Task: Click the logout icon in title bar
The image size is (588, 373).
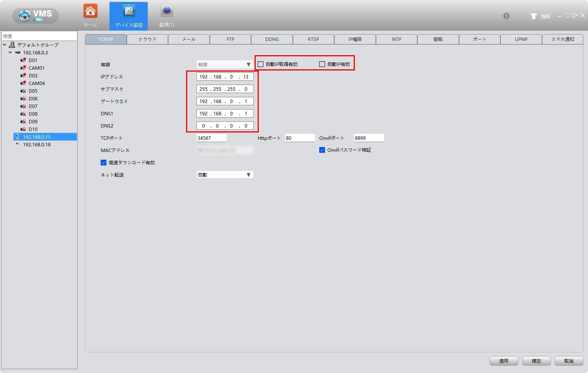Action: [x=575, y=16]
